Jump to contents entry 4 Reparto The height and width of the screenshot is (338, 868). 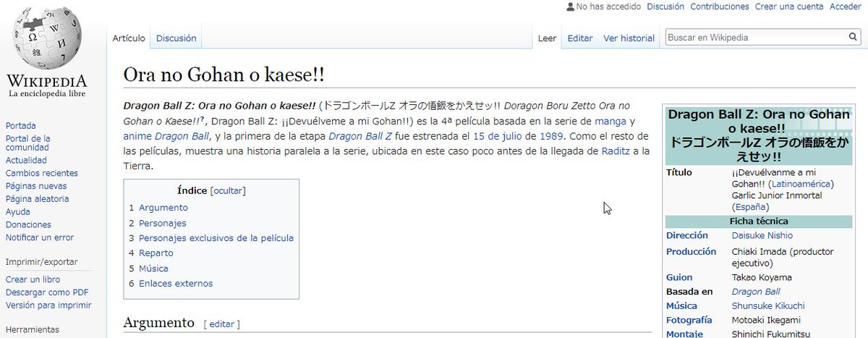click(151, 253)
